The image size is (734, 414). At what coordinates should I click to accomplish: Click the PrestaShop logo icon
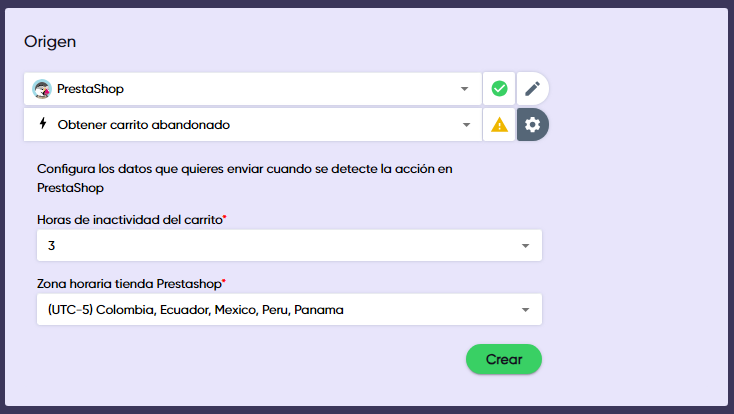coord(42,89)
